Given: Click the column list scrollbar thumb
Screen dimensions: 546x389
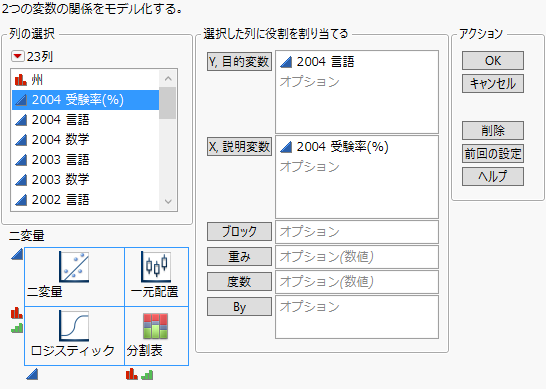Looking at the screenshot, I should pyautogui.click(x=167, y=103).
